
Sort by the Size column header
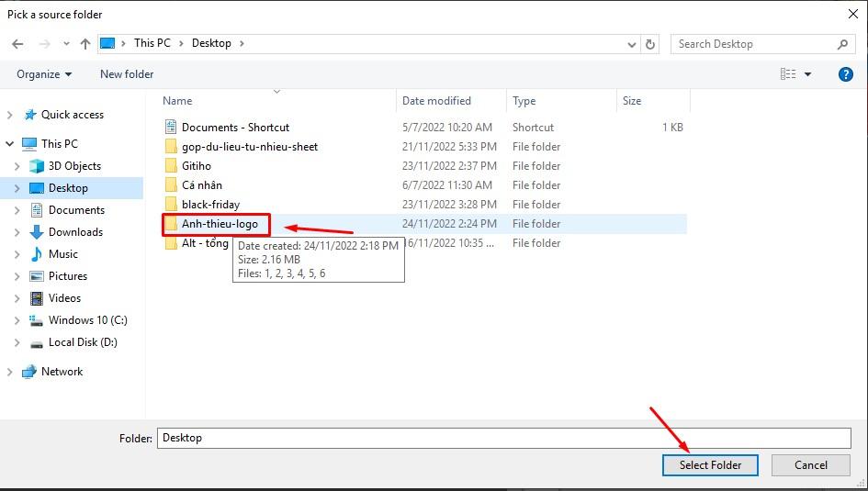632,101
